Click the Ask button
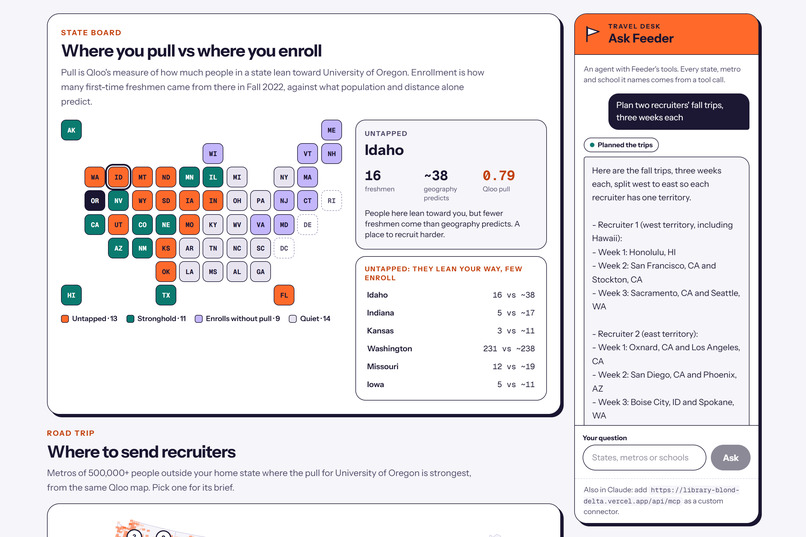The height and width of the screenshot is (537, 806). click(x=730, y=457)
